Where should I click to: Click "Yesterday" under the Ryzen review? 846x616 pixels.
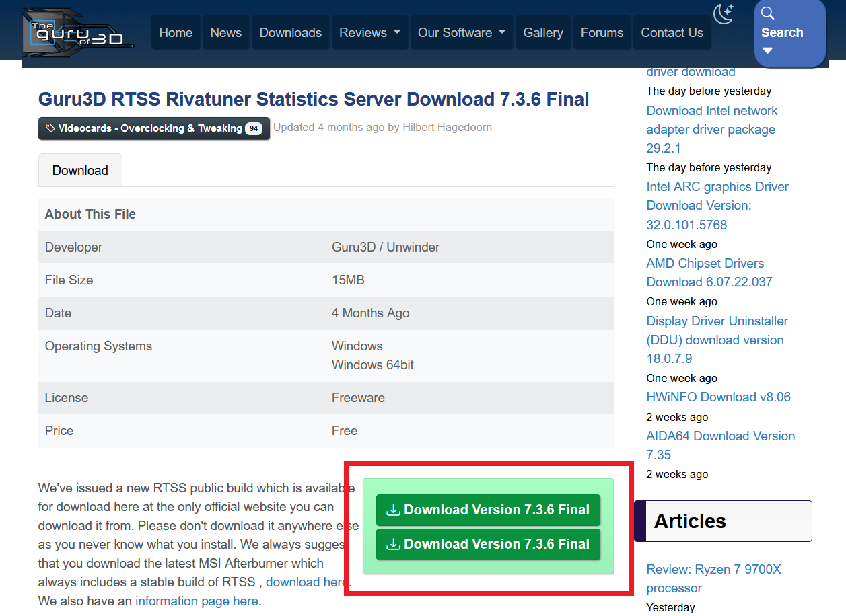(x=670, y=607)
